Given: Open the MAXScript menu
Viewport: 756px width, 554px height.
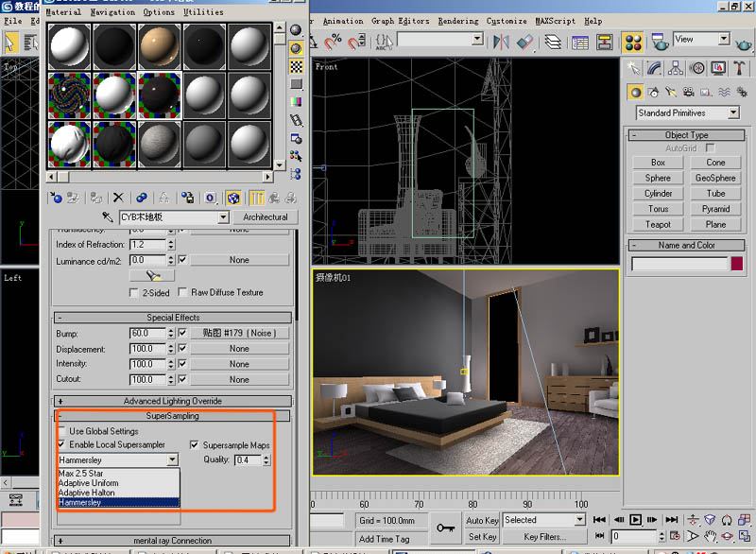Looking at the screenshot, I should point(555,21).
